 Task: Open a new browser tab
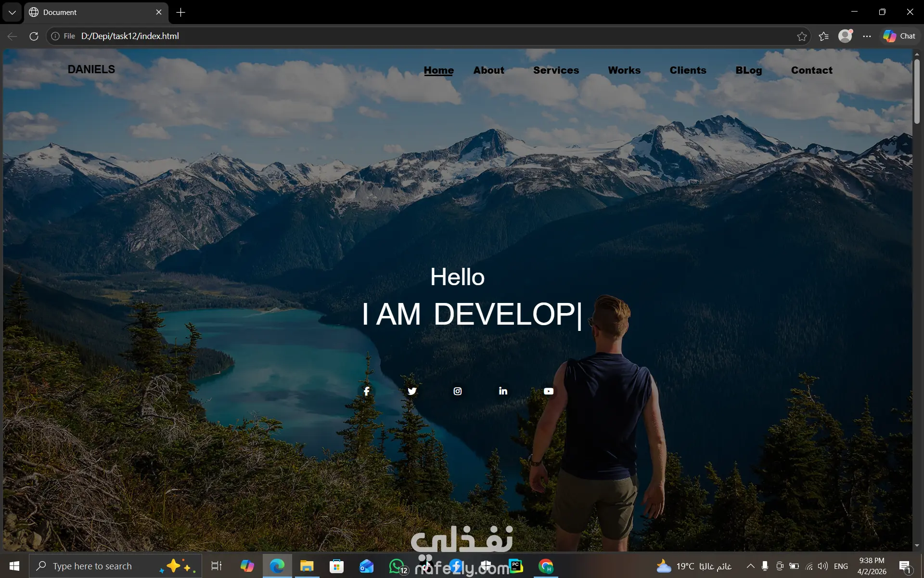pos(180,13)
